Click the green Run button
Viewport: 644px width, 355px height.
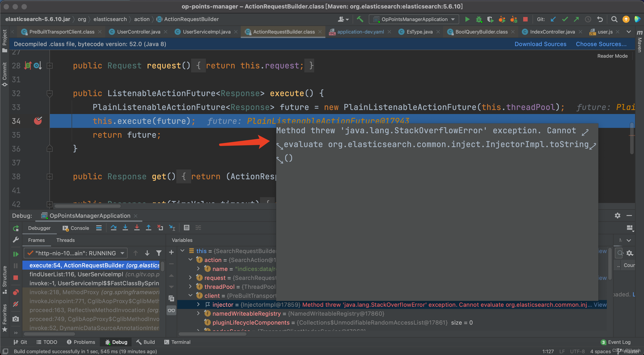pyautogui.click(x=467, y=19)
